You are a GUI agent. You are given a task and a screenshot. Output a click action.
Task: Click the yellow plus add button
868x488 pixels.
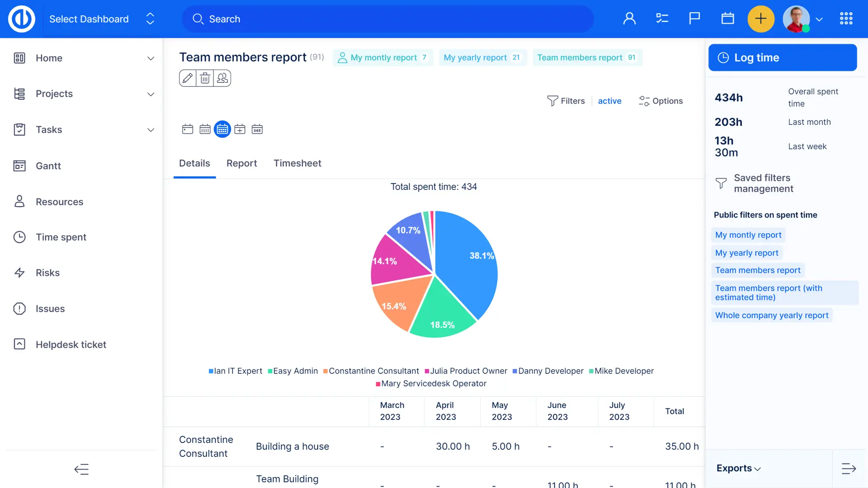[x=761, y=19]
